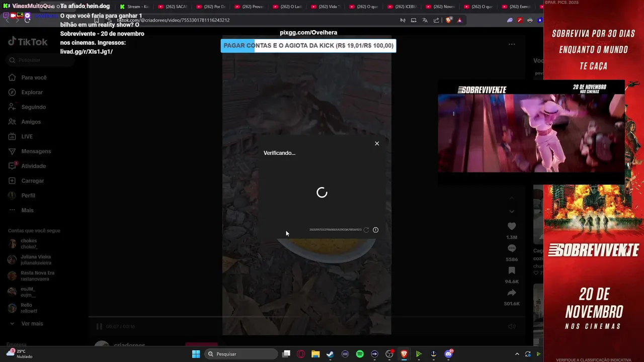Open OBS Studio from taskbar

click(x=389, y=354)
